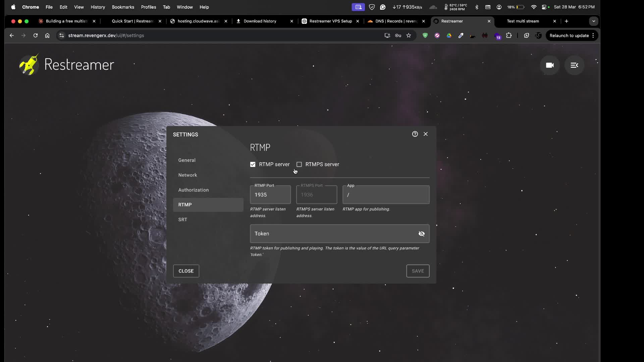This screenshot has height=362, width=644.
Task: Click the browser home icon
Action: (x=47, y=36)
